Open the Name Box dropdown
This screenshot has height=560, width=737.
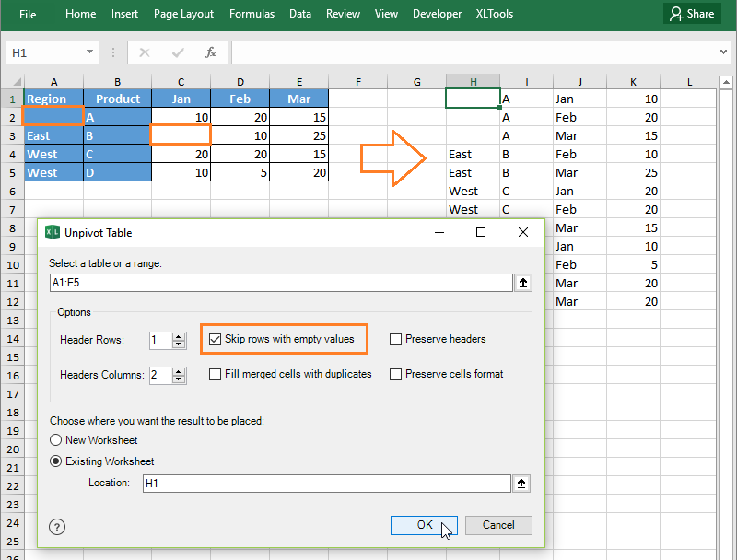click(89, 52)
